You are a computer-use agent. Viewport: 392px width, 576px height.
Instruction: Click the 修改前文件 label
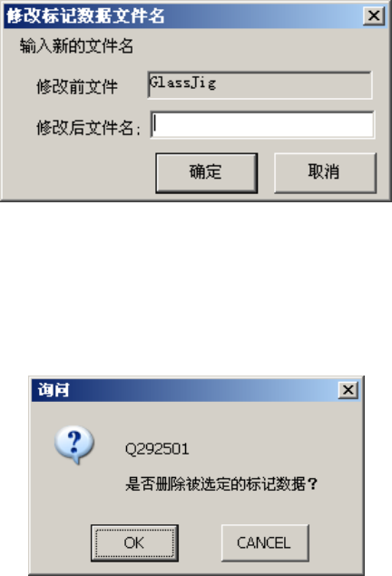pyautogui.click(x=77, y=87)
